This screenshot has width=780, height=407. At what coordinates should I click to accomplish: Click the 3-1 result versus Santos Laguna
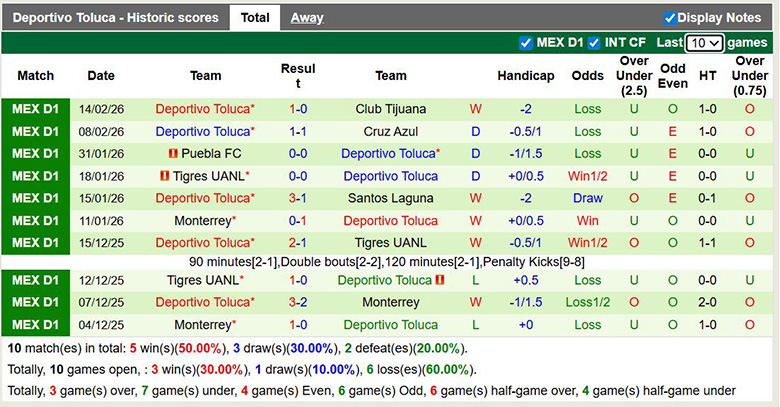tap(298, 198)
